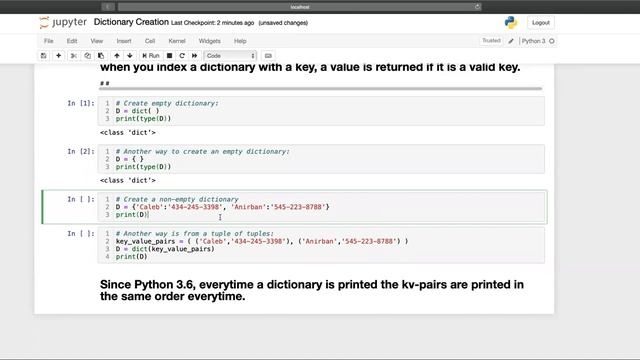
Task: Open the Widgets menu
Action: tap(209, 41)
